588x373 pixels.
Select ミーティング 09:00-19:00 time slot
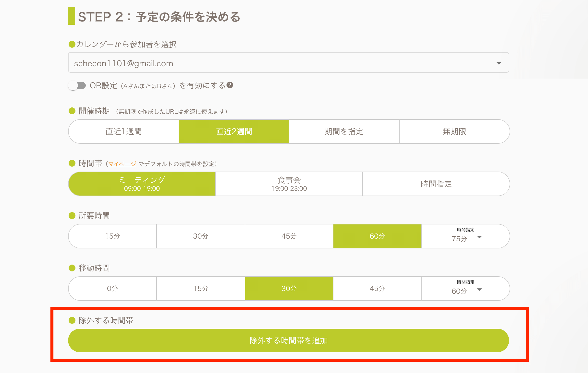142,184
